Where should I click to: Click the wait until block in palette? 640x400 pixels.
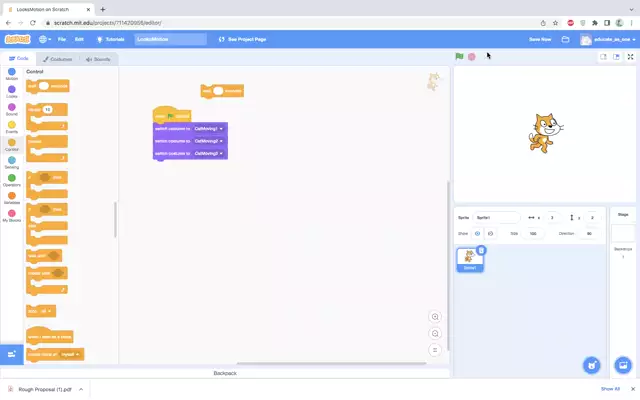click(x=44, y=256)
